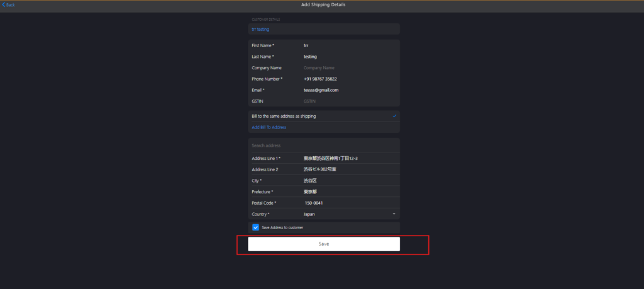Edit the Prefecture field

tap(350, 191)
